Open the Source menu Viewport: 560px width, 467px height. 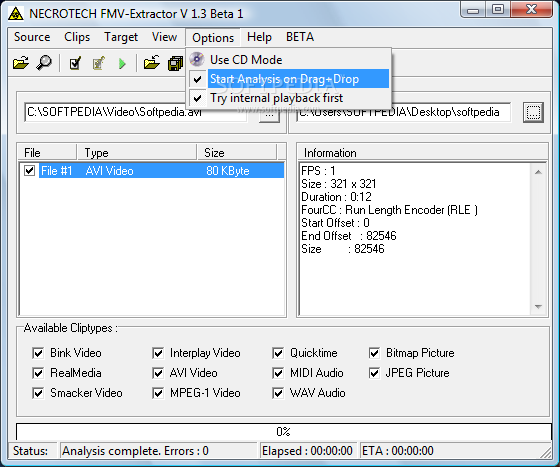[32, 37]
